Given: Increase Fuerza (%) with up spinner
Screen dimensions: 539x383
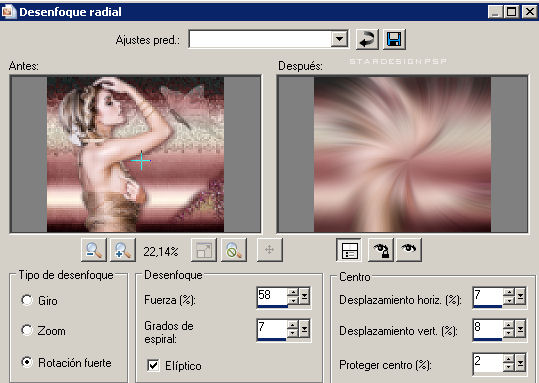Looking at the screenshot, I should coord(293,293).
